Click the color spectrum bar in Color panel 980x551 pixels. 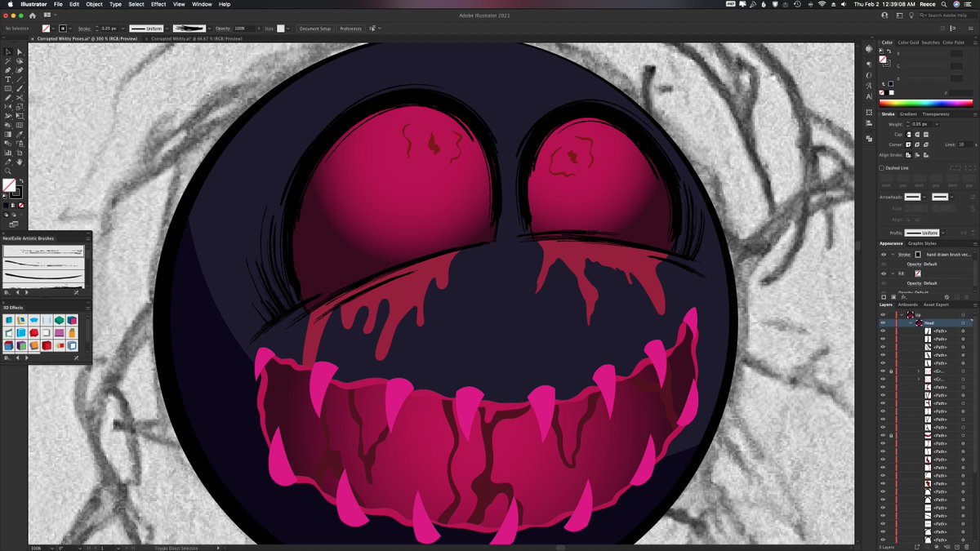926,104
